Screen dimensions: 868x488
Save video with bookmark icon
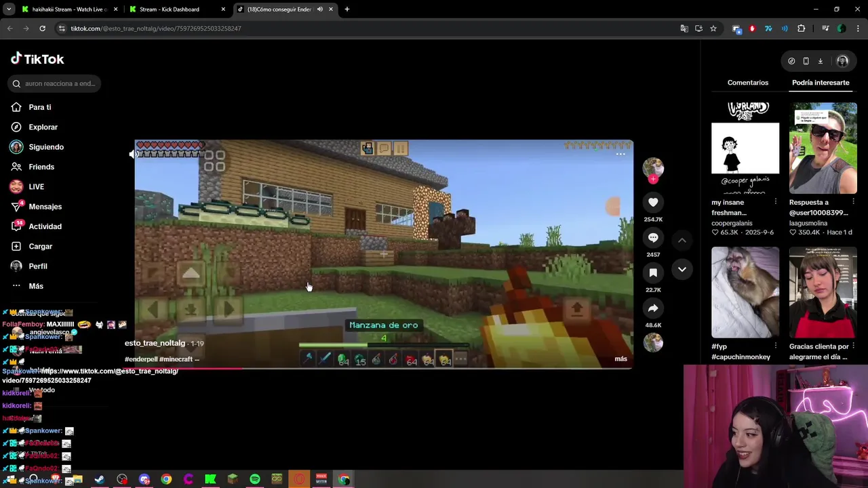tap(653, 272)
